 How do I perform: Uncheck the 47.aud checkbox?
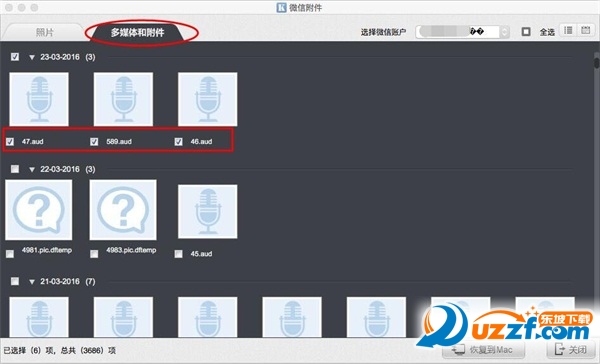click(10, 142)
